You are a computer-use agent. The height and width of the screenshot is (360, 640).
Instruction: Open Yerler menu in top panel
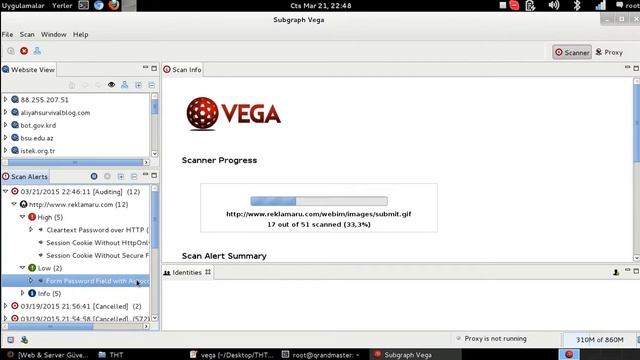point(62,6)
